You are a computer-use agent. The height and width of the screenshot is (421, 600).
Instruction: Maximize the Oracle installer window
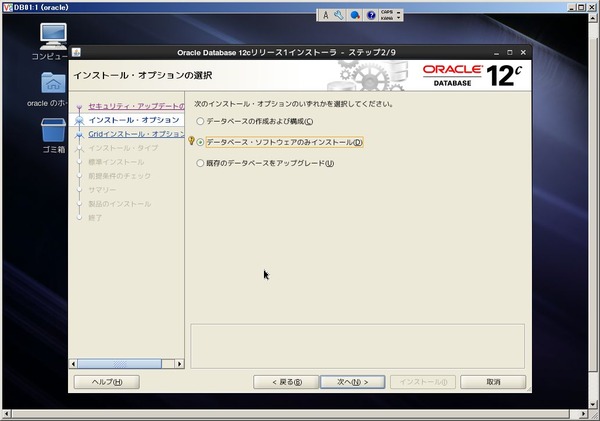click(510, 52)
